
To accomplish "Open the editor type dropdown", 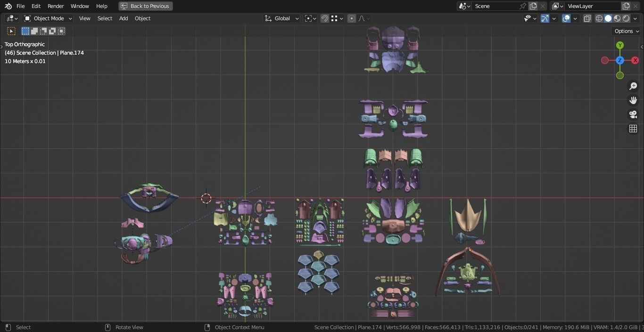I will [12, 18].
